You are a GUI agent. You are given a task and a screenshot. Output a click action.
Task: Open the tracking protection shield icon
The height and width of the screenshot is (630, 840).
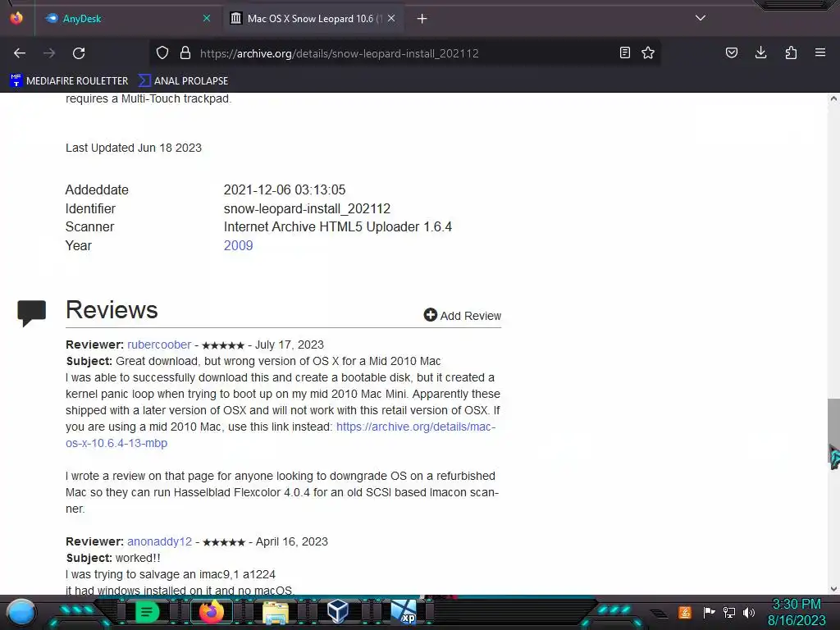tap(162, 52)
